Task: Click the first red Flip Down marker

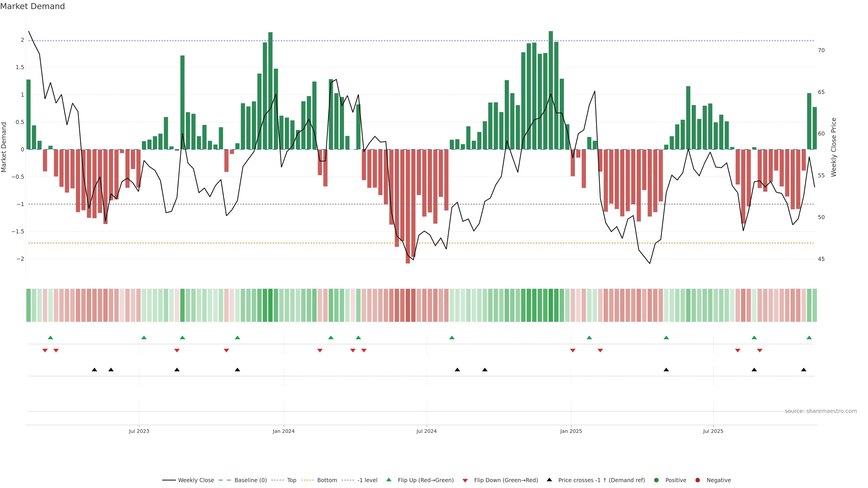Action: point(45,351)
